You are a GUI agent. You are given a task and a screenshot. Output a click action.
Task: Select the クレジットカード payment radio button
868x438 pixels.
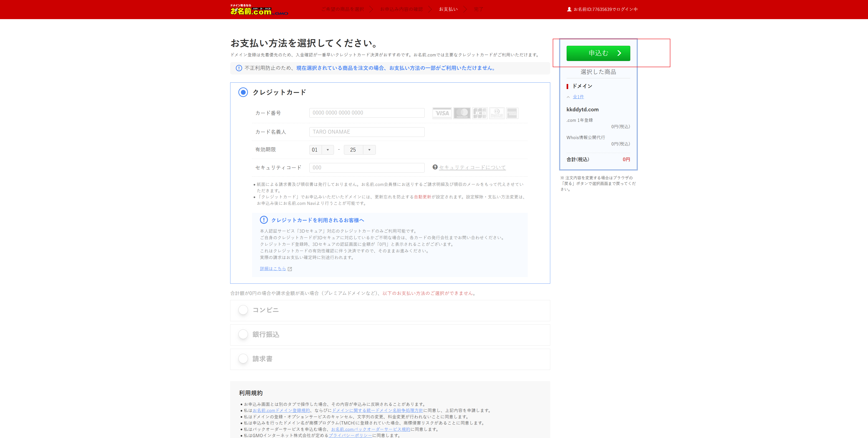pyautogui.click(x=243, y=92)
